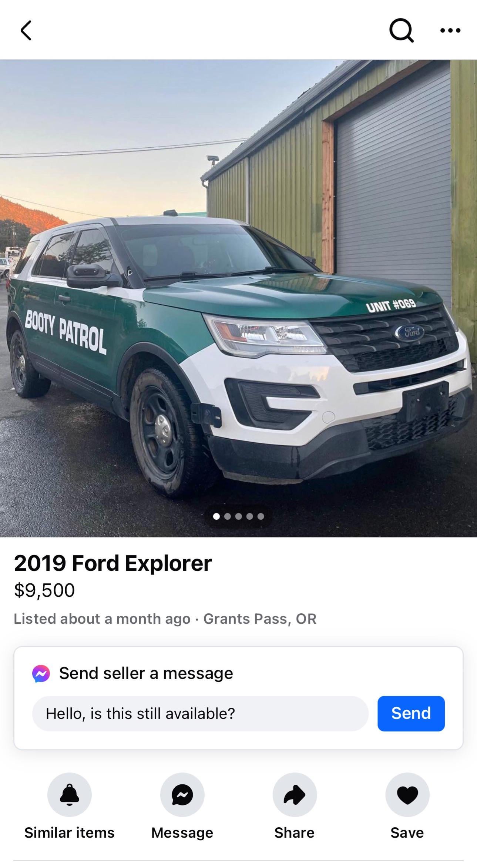The image size is (477, 868).
Task: Open search with the magnifying glass icon
Action: (402, 30)
